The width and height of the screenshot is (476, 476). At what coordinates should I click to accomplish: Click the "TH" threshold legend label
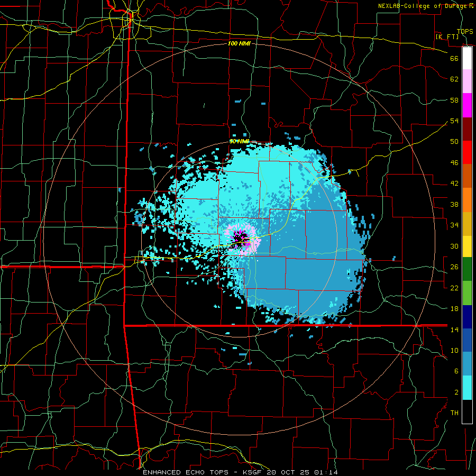pyautogui.click(x=454, y=413)
